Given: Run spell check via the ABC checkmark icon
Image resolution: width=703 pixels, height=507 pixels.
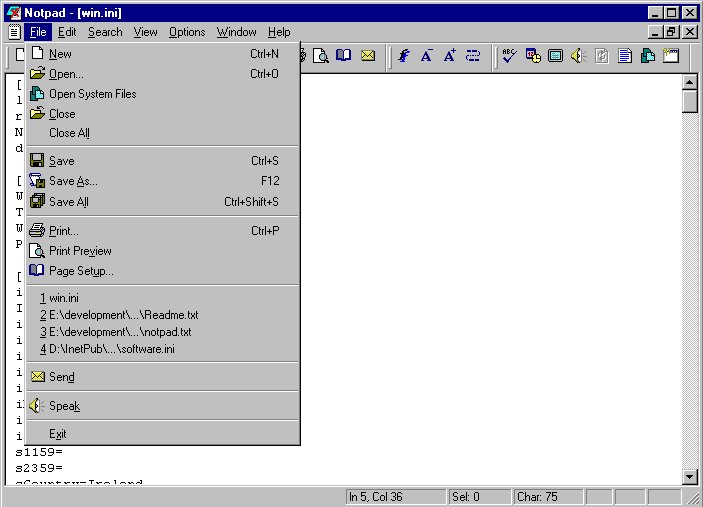Looking at the screenshot, I should pyautogui.click(x=509, y=56).
